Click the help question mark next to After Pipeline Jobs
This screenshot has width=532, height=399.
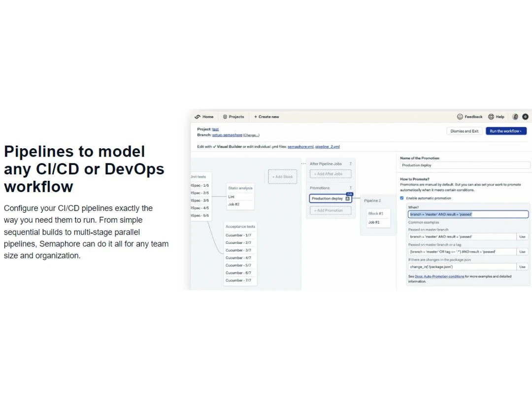coord(351,164)
